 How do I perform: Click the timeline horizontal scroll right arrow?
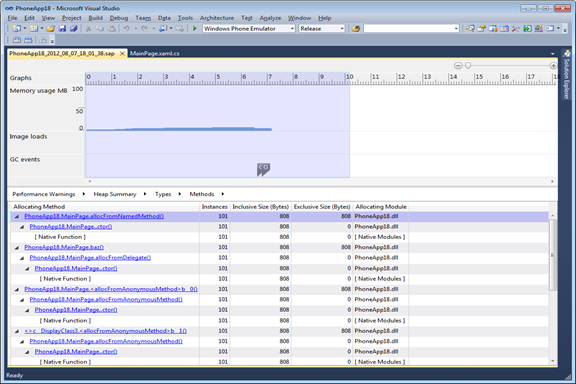point(552,181)
